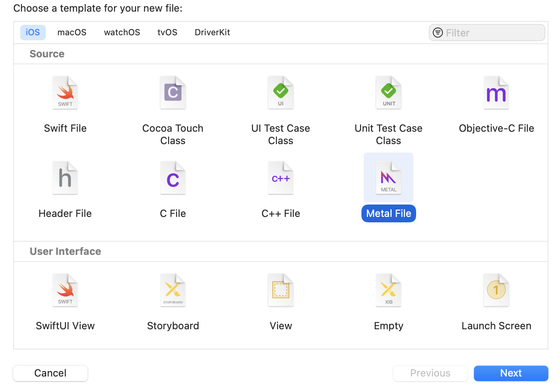560x392 pixels.
Task: Select the Storyboard template icon
Action: point(173,291)
